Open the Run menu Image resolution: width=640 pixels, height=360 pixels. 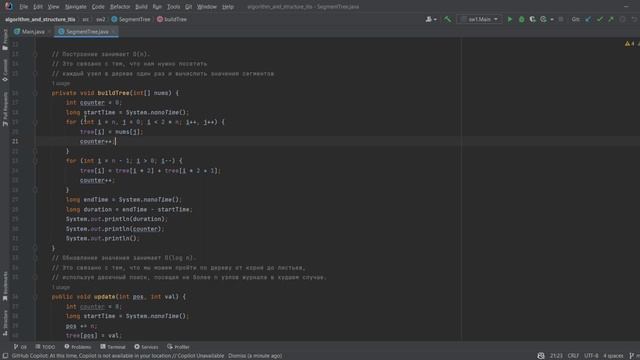(157, 7)
